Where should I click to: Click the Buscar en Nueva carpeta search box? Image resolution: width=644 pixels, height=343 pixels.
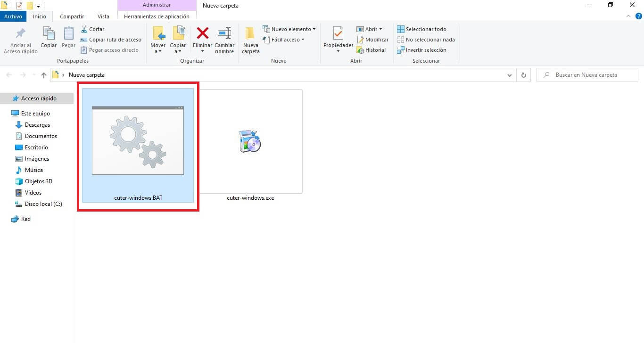(587, 75)
